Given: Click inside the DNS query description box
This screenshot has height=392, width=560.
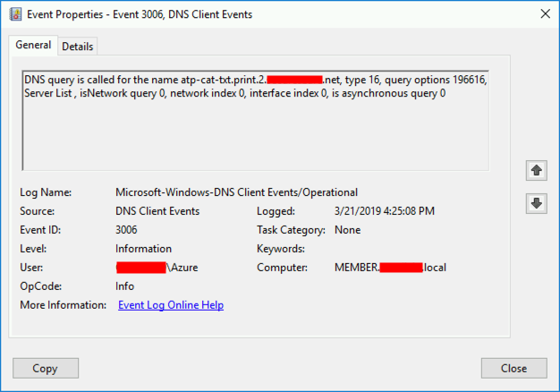Looking at the screenshot, I should (255, 121).
